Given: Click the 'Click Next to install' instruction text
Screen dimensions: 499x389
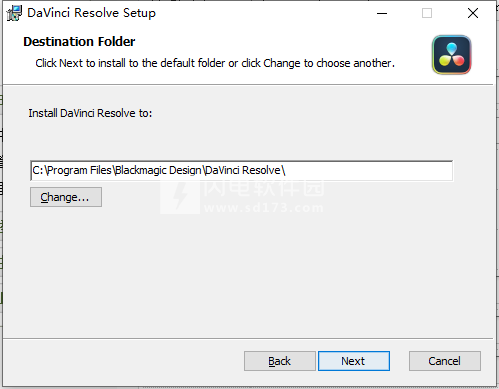Looking at the screenshot, I should [215, 63].
